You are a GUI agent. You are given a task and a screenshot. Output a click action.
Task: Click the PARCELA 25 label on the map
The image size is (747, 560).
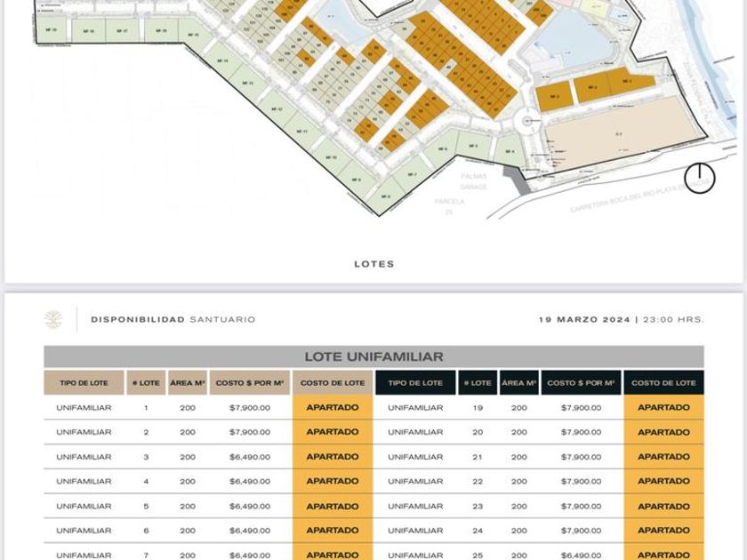click(x=449, y=206)
